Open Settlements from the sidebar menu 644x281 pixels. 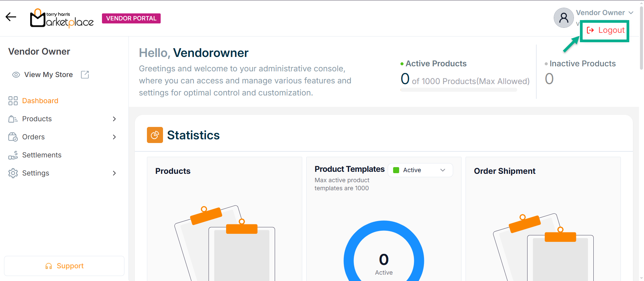(x=42, y=155)
